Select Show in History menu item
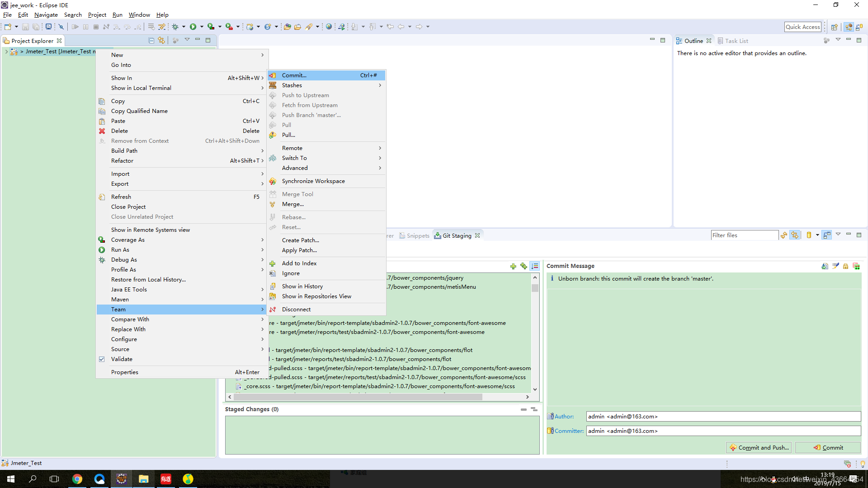The width and height of the screenshot is (868, 488). coord(326,286)
